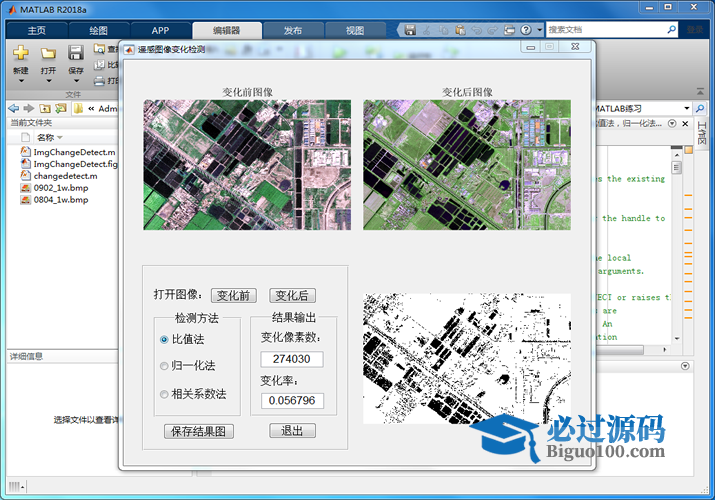Click the orange warning indicator at the top of the editor
715x500 pixels.
(689, 150)
